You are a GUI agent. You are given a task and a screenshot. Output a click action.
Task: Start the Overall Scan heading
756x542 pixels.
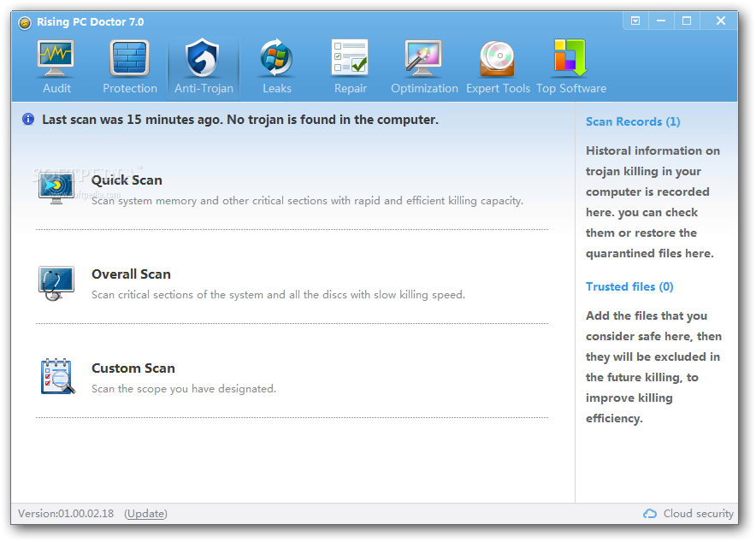(131, 274)
